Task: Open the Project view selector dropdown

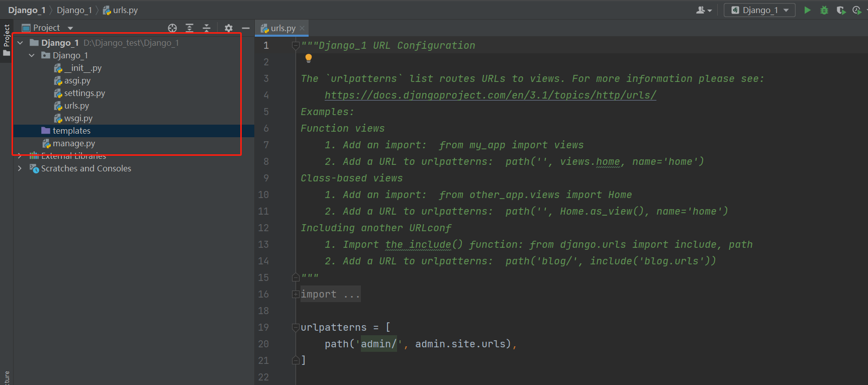Action: (x=48, y=28)
